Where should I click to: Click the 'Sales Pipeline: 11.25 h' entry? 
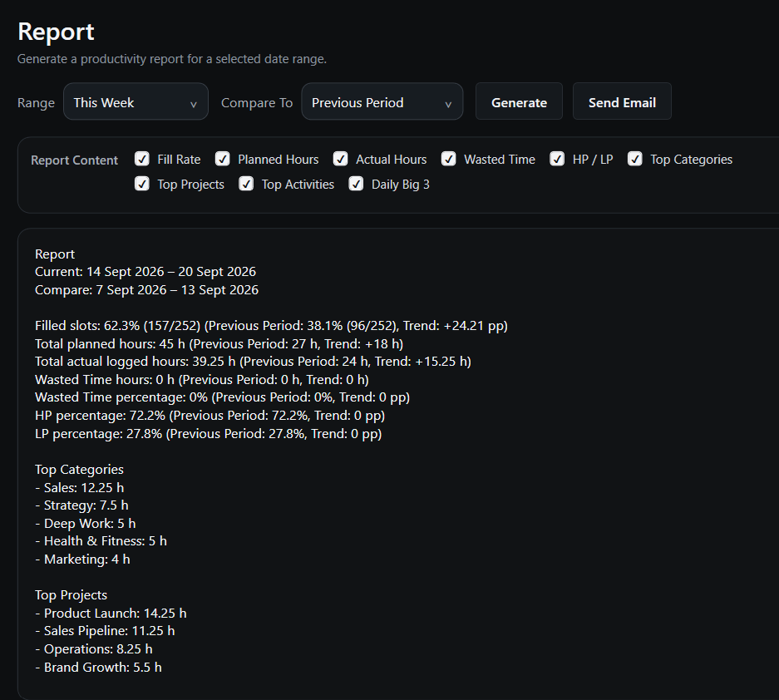105,631
